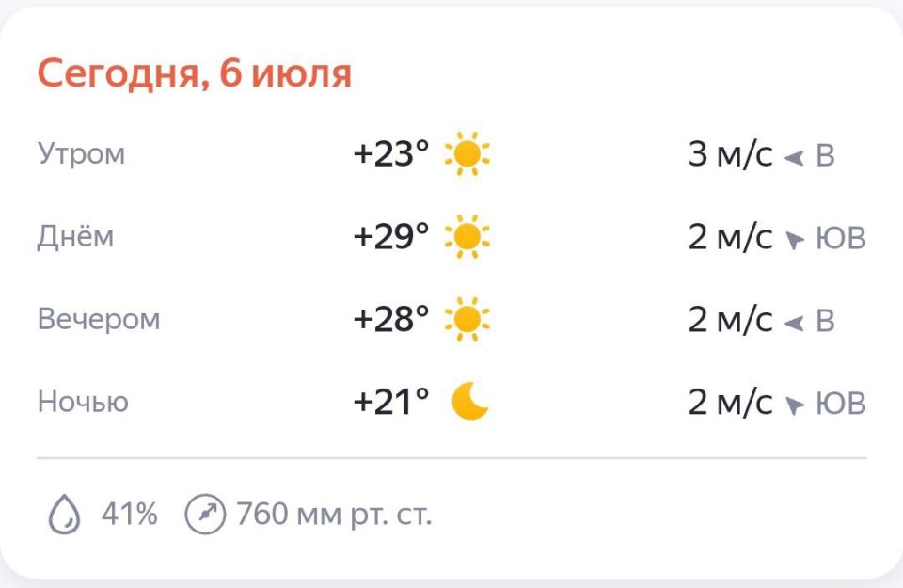Click the +21° night temperature
This screenshot has width=903, height=588.
(x=390, y=403)
